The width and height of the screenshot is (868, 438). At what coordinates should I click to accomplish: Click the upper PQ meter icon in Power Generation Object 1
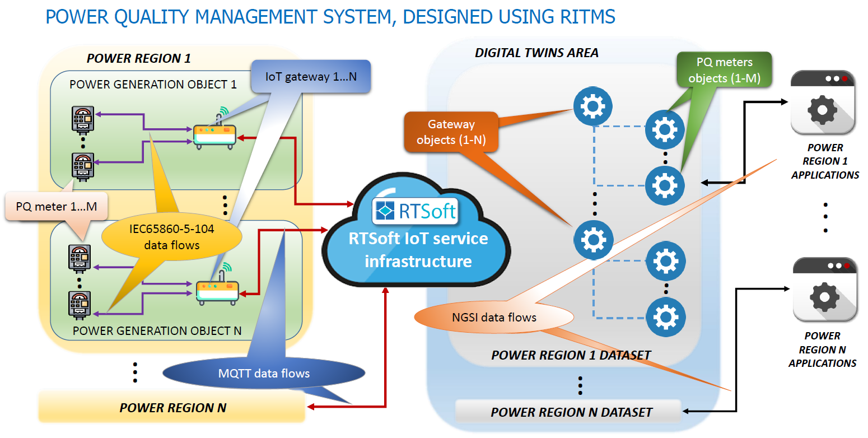coord(82,120)
